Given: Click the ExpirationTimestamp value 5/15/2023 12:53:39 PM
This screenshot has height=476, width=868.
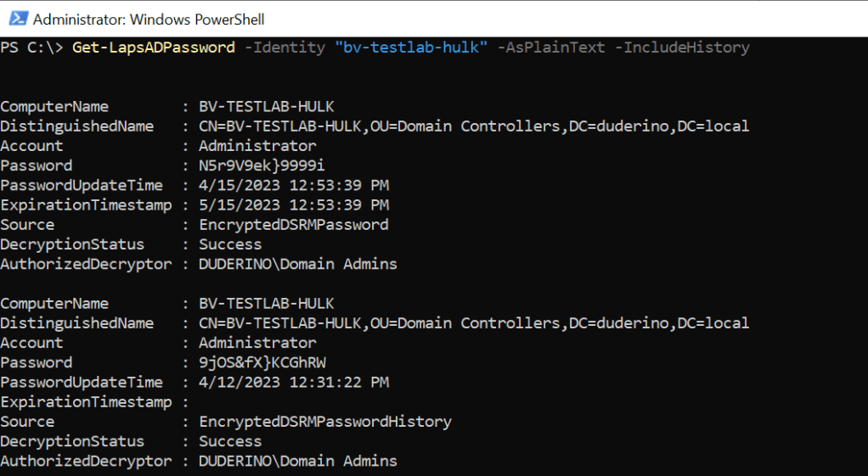Looking at the screenshot, I should tap(293, 204).
